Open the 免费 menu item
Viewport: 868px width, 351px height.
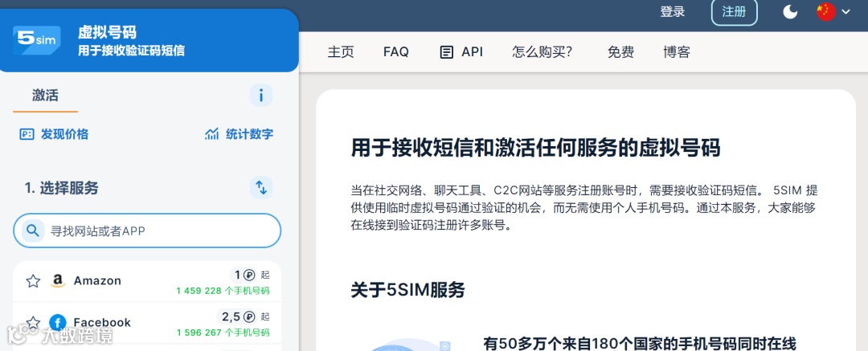(620, 52)
